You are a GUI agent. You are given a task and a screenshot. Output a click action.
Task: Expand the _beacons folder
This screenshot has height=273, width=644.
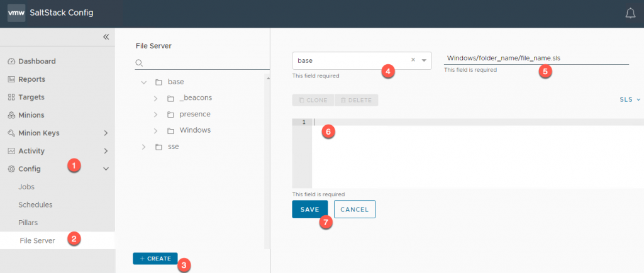click(x=156, y=99)
